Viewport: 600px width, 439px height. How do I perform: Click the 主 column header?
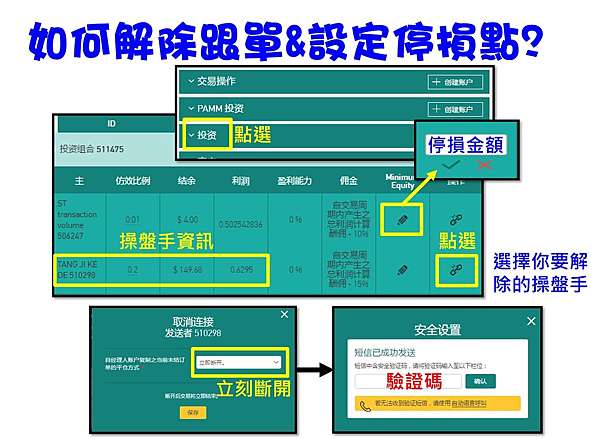click(x=79, y=181)
